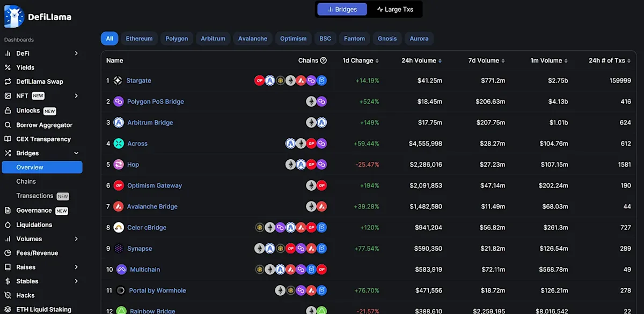
Task: Click the CEX Transparency book icon
Action: pyautogui.click(x=8, y=139)
